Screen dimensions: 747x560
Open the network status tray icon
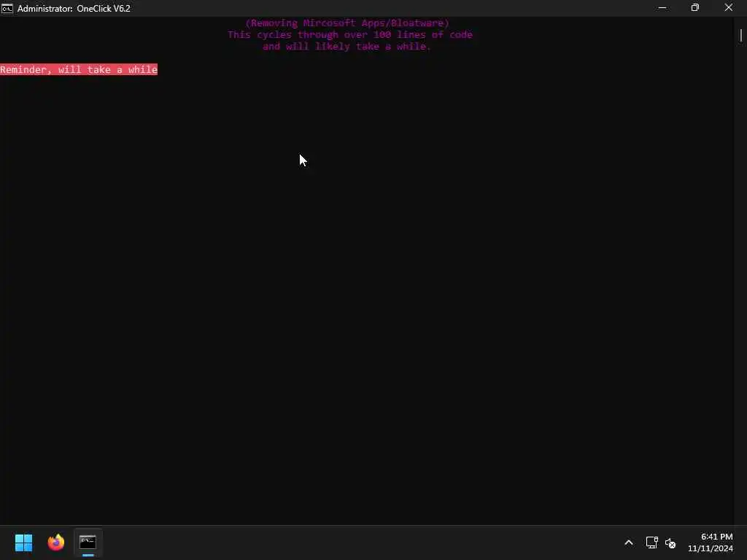[651, 542]
